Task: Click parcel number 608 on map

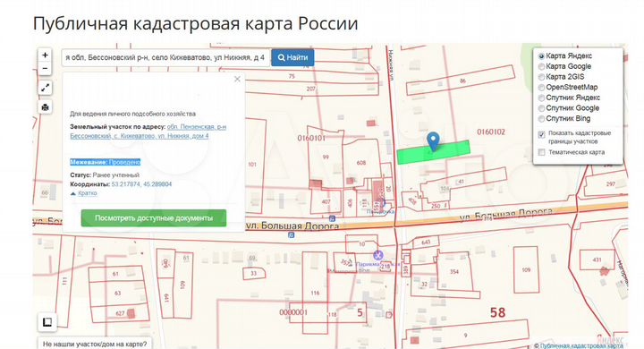Action: (x=361, y=163)
